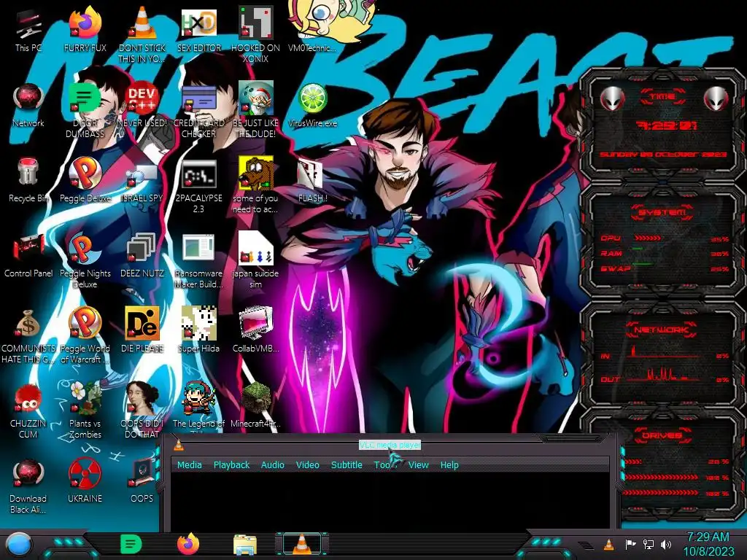
Task: Launch HOOKED ON XONIX game icon
Action: pyautogui.click(x=255, y=36)
